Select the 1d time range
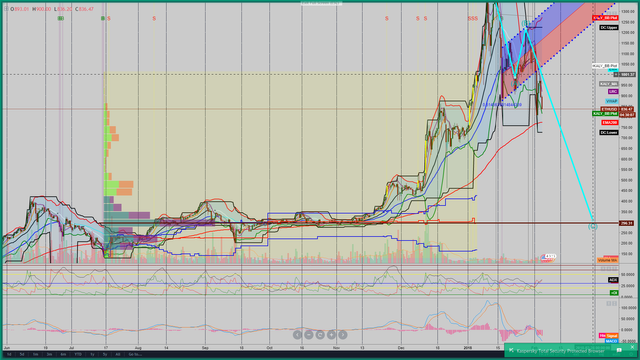The width and height of the screenshot is (640, 360). 9,354
